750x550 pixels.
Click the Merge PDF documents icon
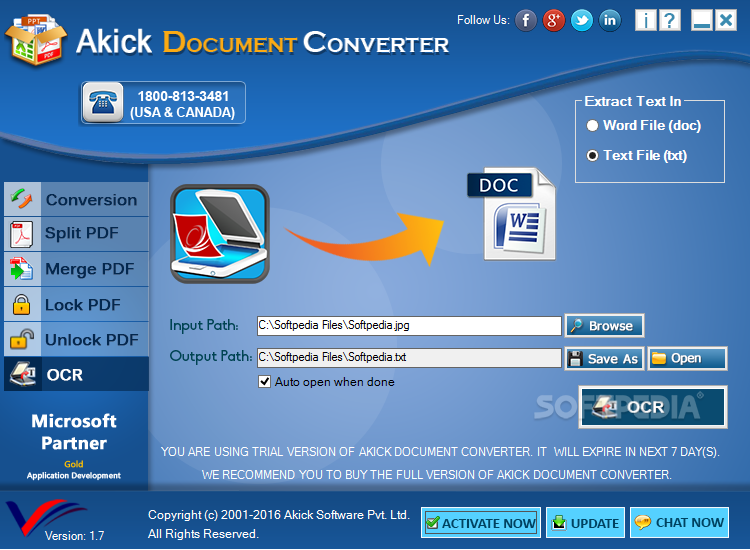[x=22, y=269]
